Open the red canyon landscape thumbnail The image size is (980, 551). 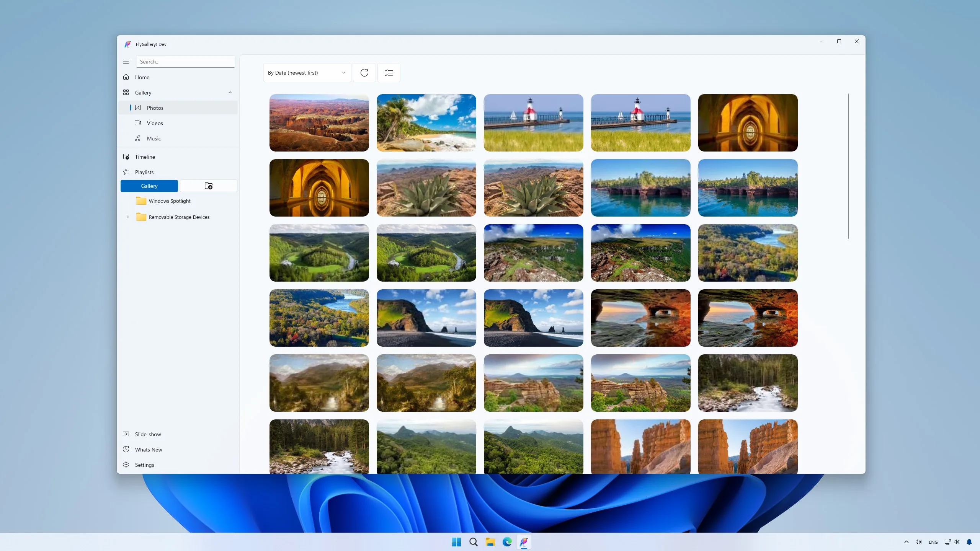click(319, 123)
